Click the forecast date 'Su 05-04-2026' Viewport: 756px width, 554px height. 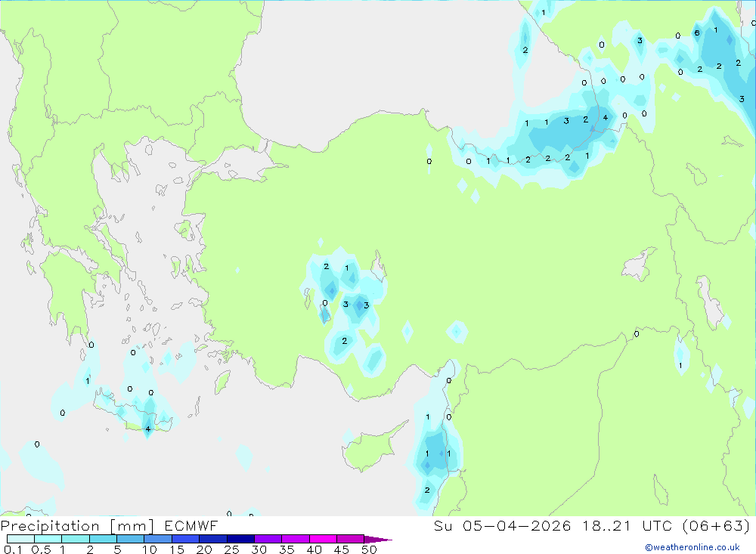coord(502,526)
